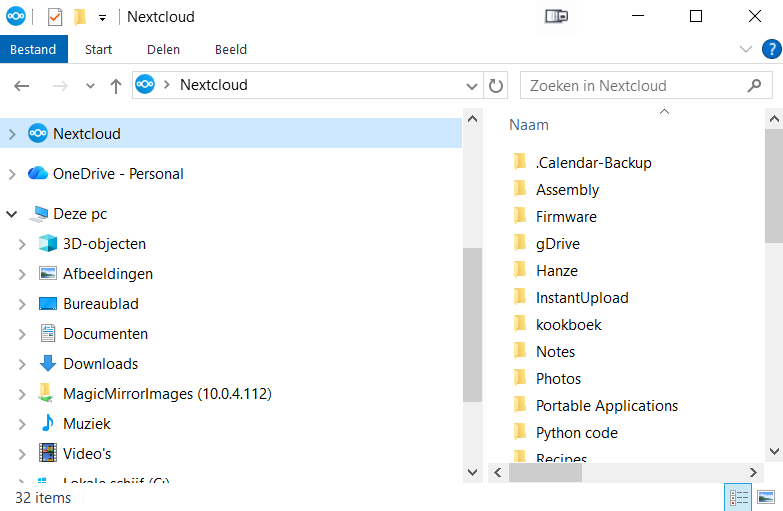Switch to large icons view
783x511 pixels.
tap(766, 497)
